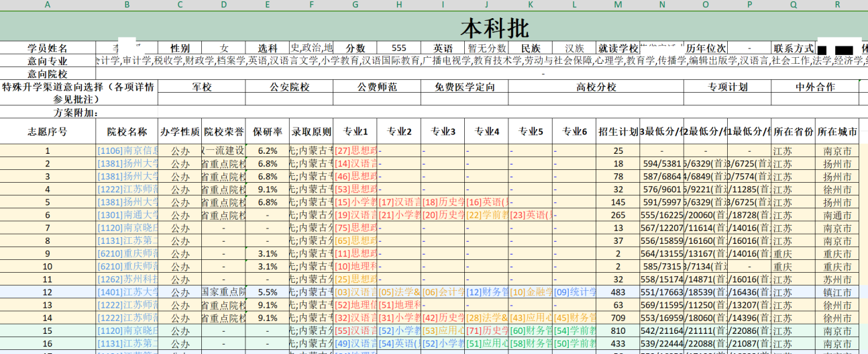Image resolution: width=868 pixels, height=354 pixels.
Task: Click the 历年位次 label cell
Action: (706, 48)
